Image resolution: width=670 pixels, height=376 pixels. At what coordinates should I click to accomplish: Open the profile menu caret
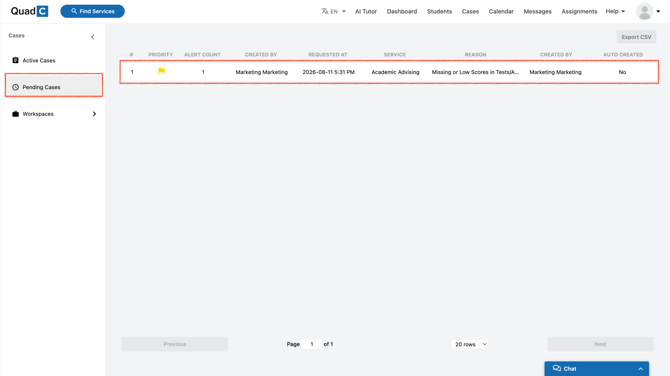coord(658,12)
